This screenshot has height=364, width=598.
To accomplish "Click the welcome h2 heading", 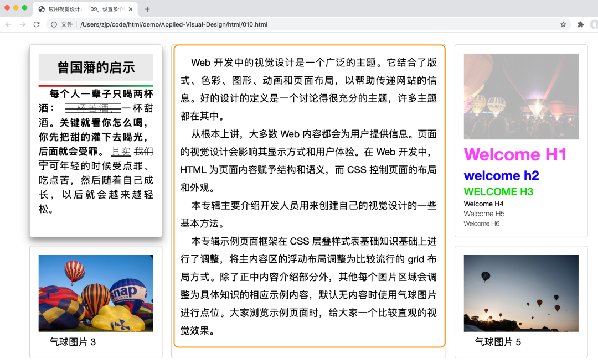I will [502, 175].
